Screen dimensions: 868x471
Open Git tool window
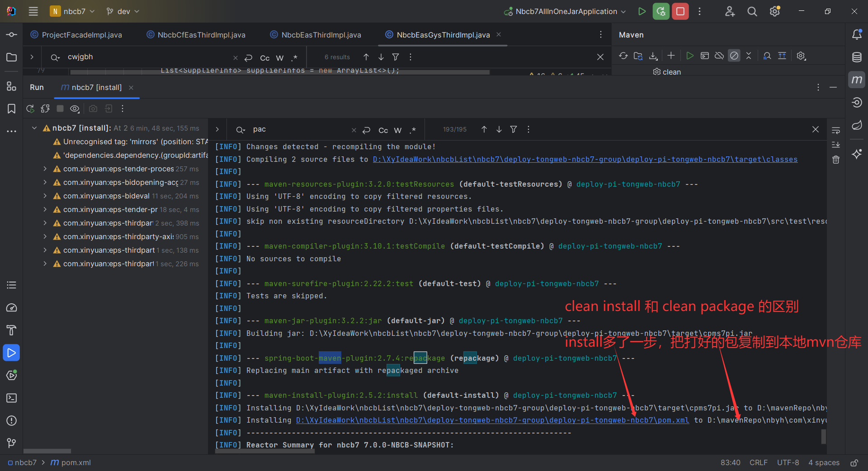(11, 443)
